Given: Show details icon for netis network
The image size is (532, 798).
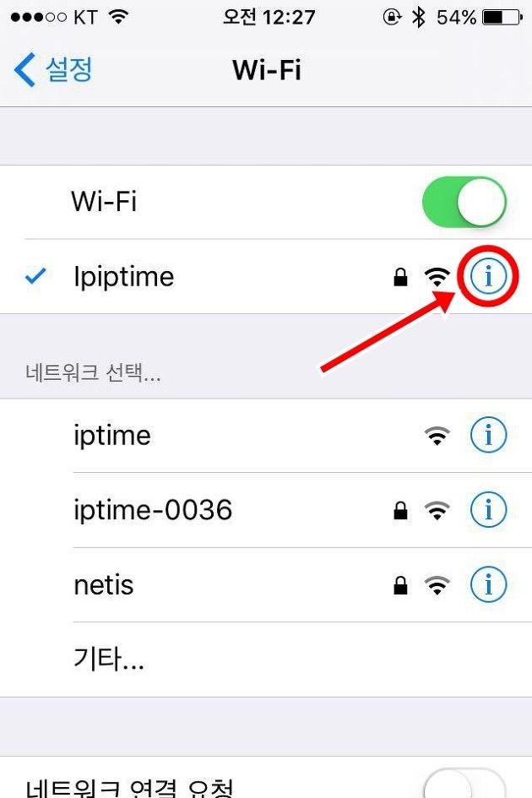Looking at the screenshot, I should (488, 584).
